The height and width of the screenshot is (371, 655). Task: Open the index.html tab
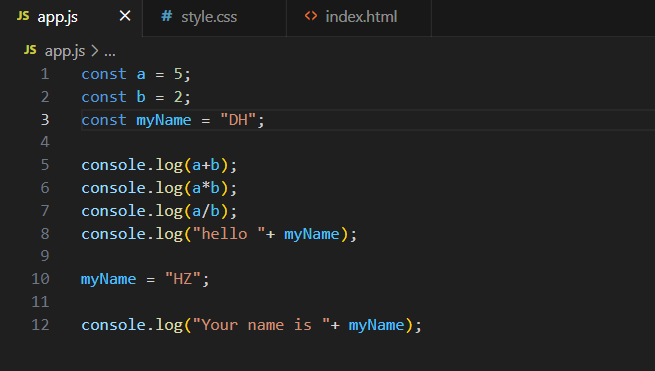click(359, 18)
